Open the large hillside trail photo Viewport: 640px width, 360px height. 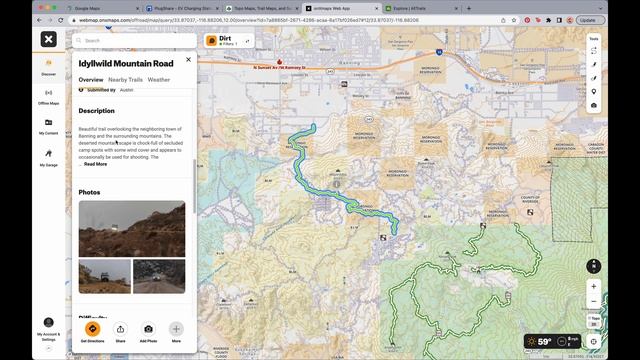pyautogui.click(x=132, y=229)
